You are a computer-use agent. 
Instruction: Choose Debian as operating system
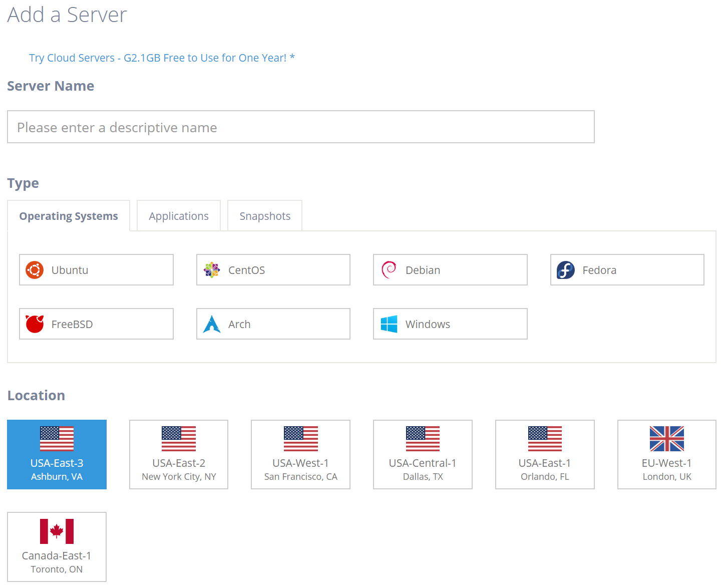(451, 270)
